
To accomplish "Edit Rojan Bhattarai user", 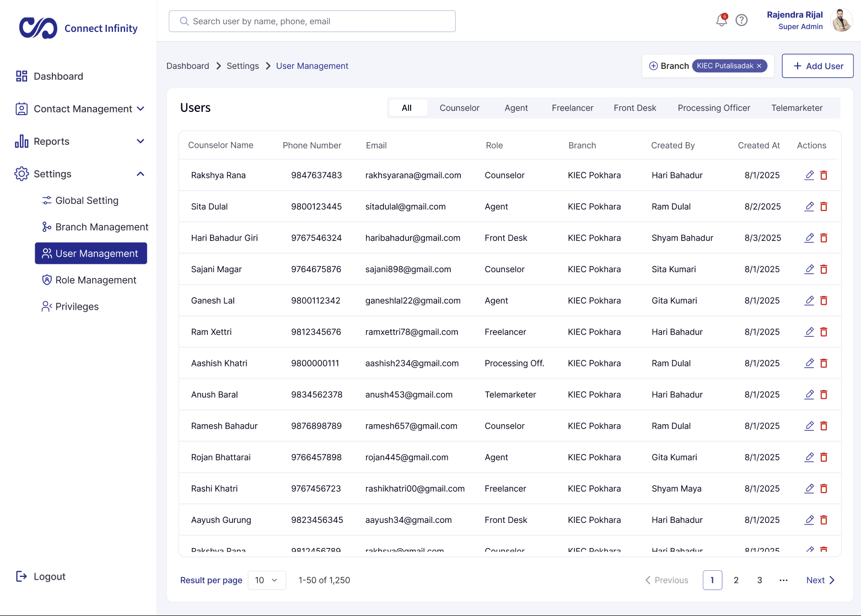I will pos(809,458).
